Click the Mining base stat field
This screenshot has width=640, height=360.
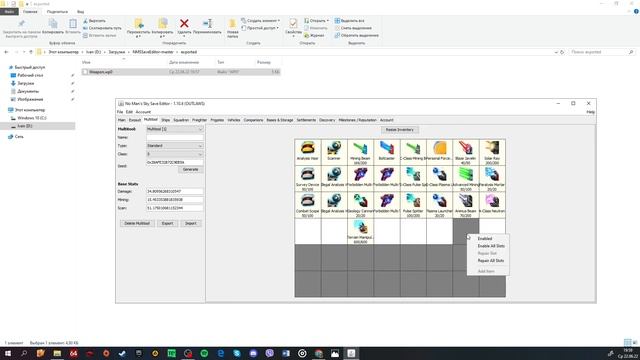175,200
